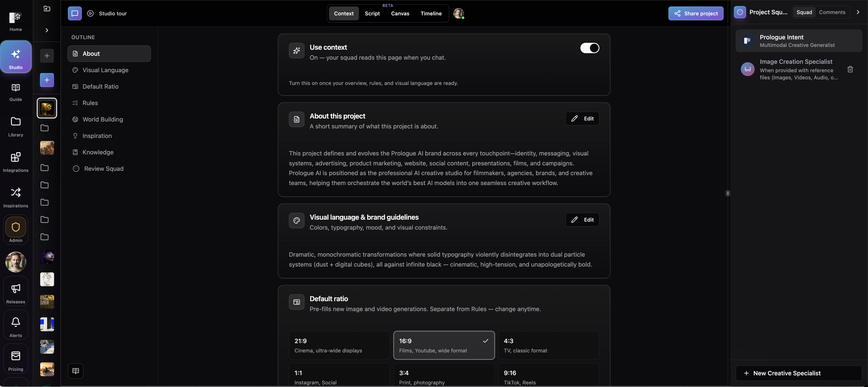Click the Share project button
This screenshot has height=387, width=868.
pyautogui.click(x=695, y=13)
